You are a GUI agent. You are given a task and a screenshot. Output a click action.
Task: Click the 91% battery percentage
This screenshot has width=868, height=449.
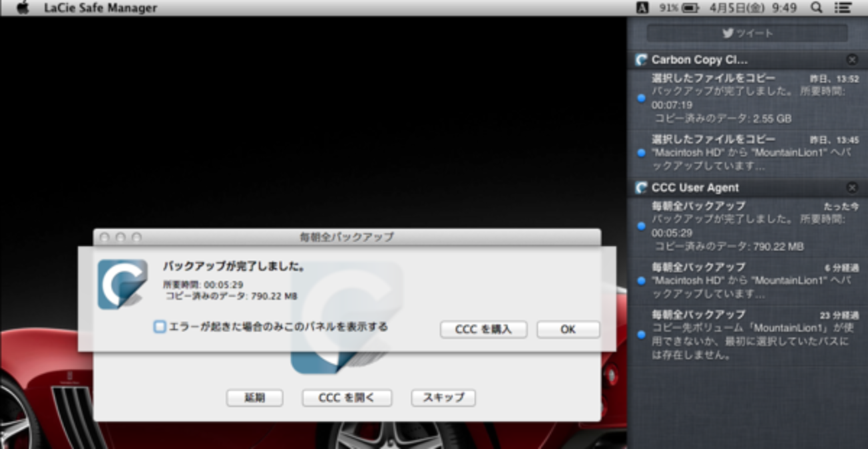coord(669,8)
